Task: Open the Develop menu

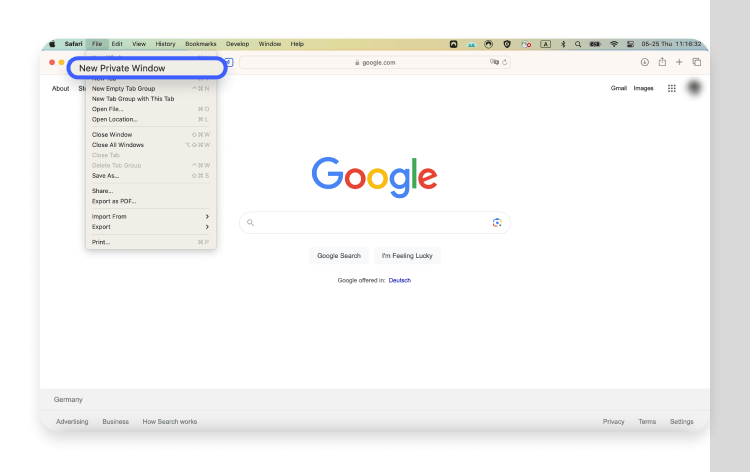Action: pyautogui.click(x=238, y=44)
